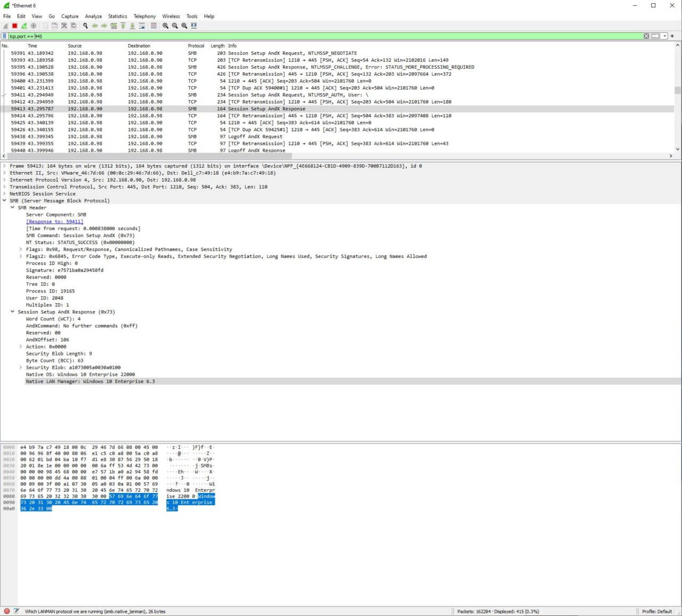
Task: Open the File menu
Action: (x=7, y=16)
